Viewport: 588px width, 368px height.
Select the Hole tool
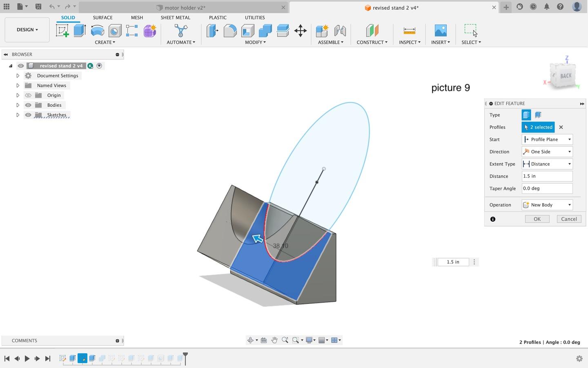[115, 31]
